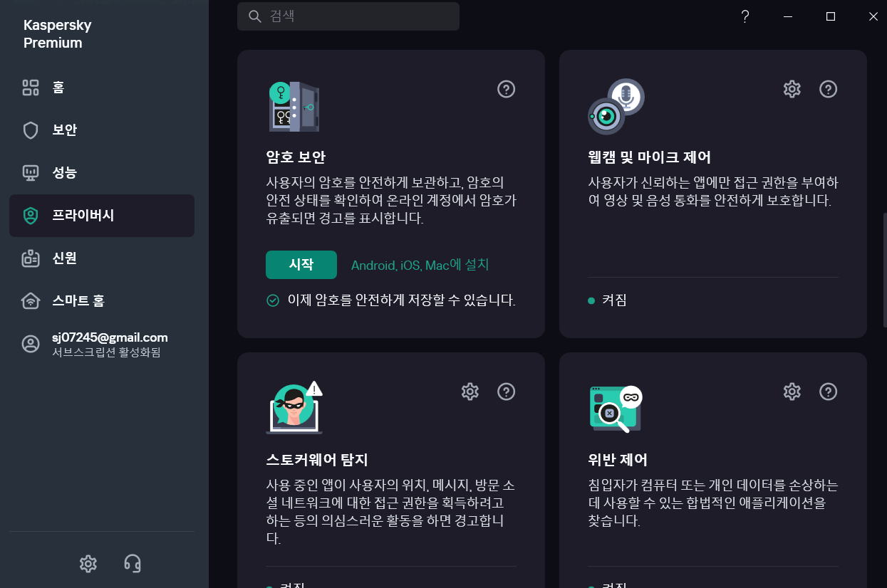887x588 pixels.
Task: Open support headset icon in sidebar
Action: point(132,564)
